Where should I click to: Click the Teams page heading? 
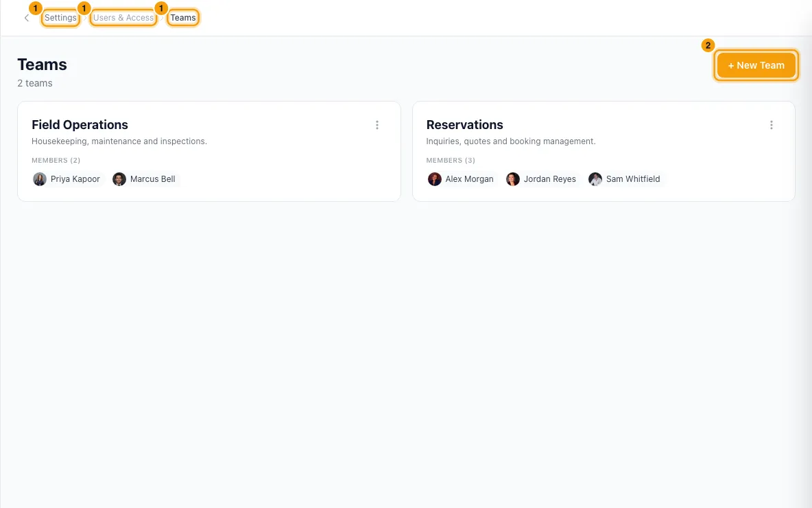tap(42, 65)
